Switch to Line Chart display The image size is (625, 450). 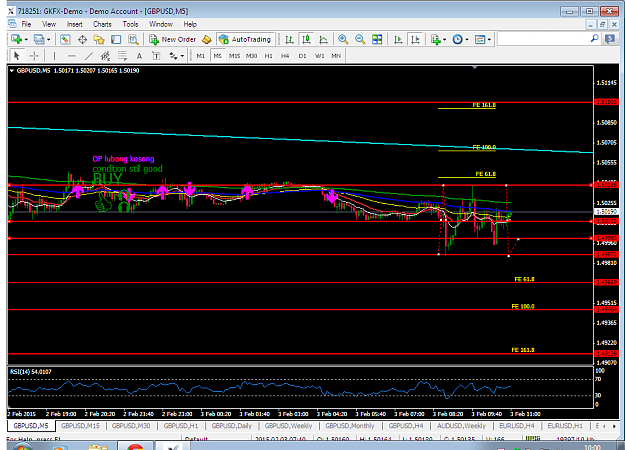(323, 39)
